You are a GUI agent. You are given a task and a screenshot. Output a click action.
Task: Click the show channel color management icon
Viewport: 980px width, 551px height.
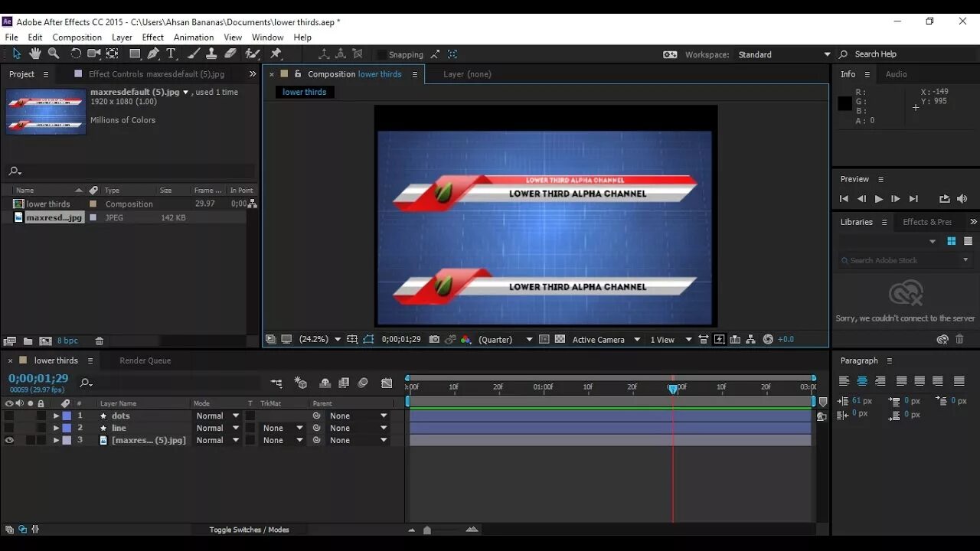[x=465, y=339]
